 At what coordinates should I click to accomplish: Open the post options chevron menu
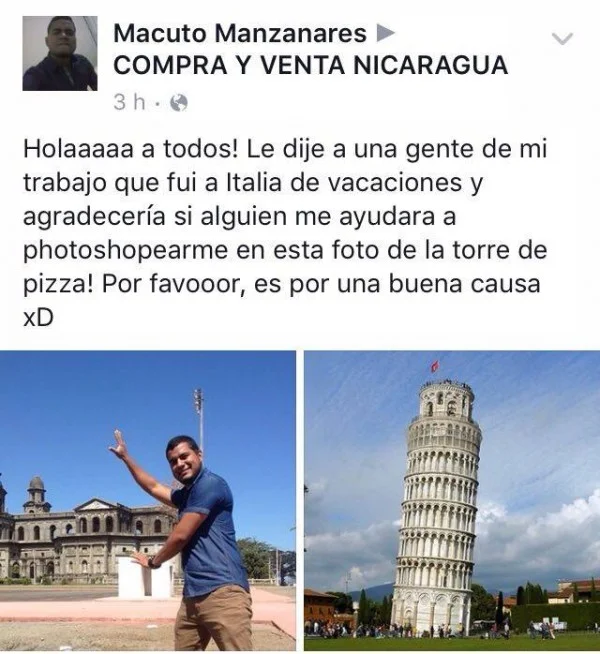pyautogui.click(x=562, y=38)
